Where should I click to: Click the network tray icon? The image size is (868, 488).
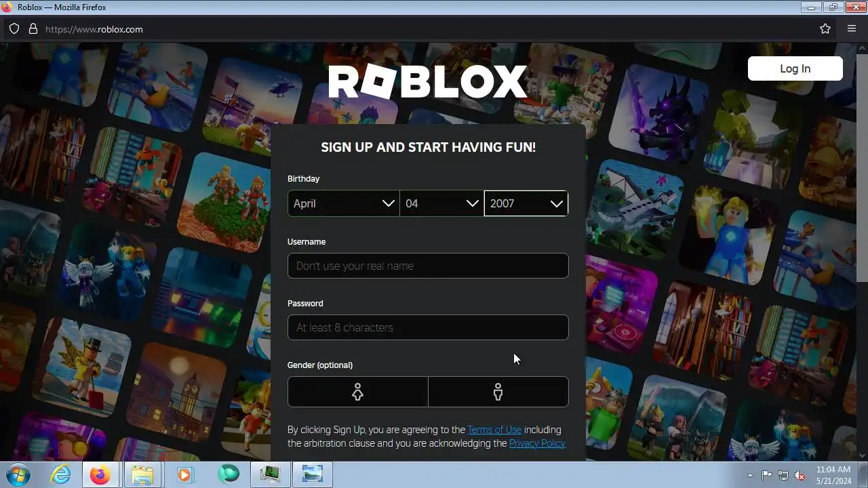(783, 475)
